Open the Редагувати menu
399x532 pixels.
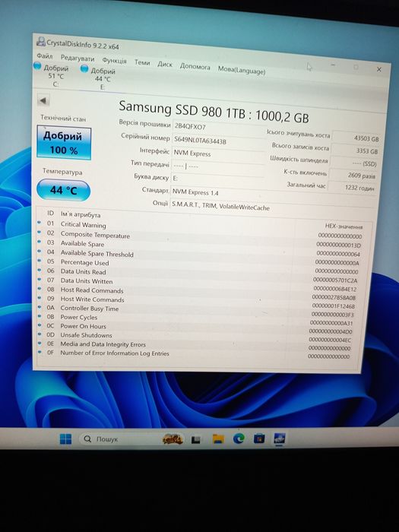78,59
